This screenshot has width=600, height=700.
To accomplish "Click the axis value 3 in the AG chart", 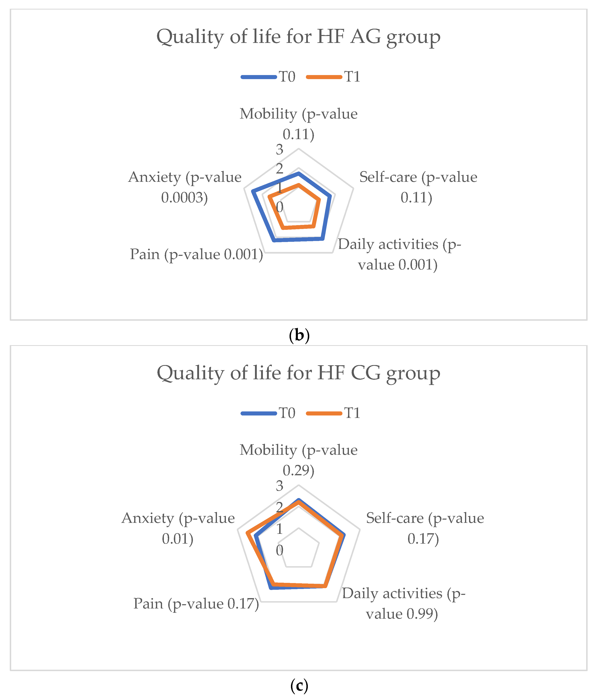I will click(x=279, y=150).
